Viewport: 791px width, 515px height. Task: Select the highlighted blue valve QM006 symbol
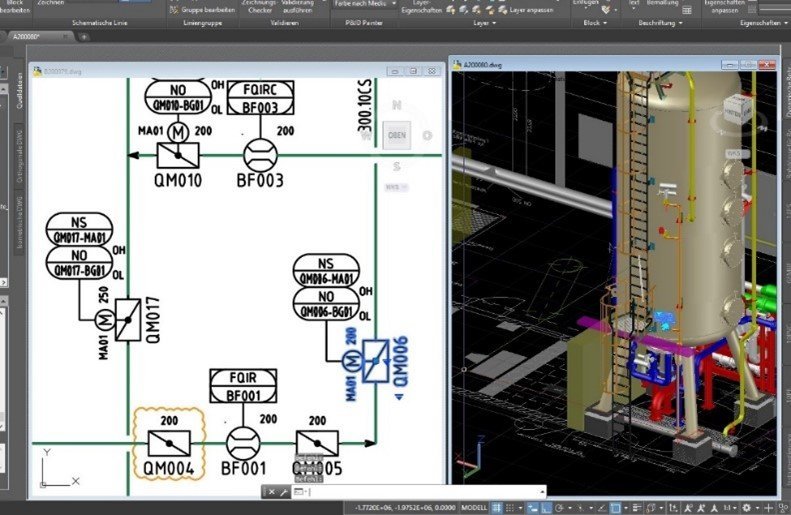tap(376, 361)
